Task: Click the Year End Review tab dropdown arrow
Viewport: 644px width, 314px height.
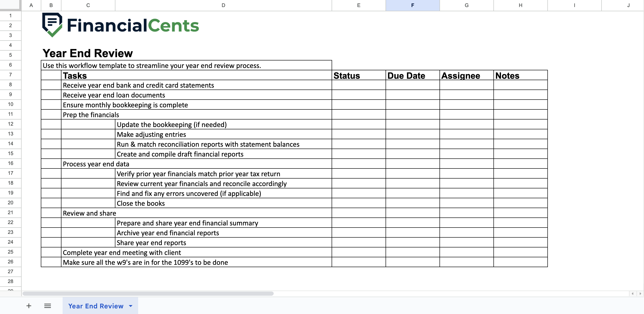Action: tap(131, 306)
